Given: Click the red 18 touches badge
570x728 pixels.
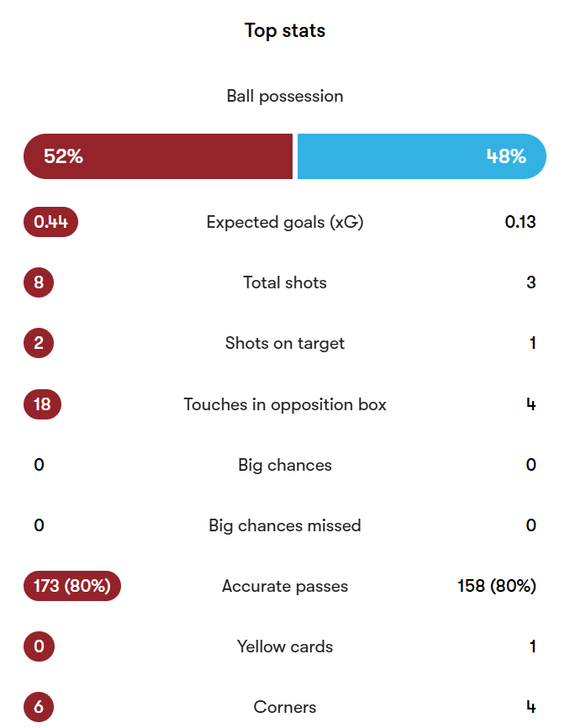Looking at the screenshot, I should pyautogui.click(x=42, y=404).
